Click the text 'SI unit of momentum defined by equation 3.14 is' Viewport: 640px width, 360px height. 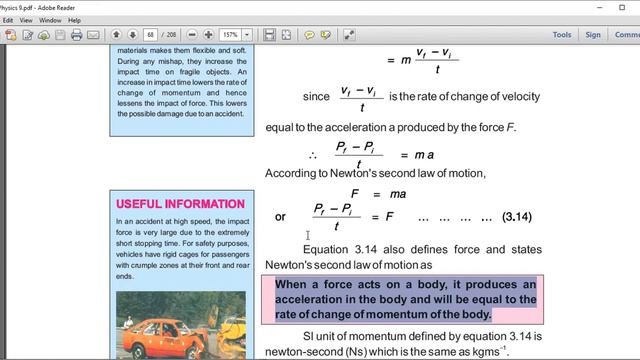pyautogui.click(x=422, y=336)
